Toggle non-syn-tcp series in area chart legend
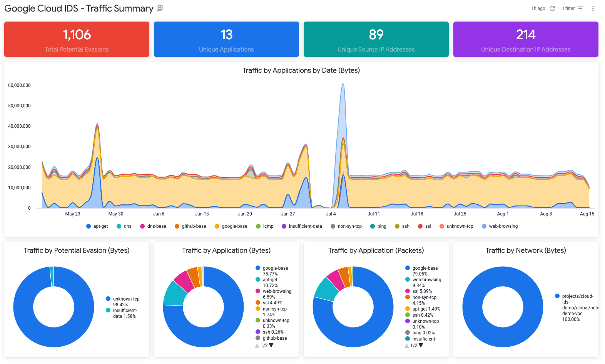This screenshot has height=364, width=605. [346, 226]
